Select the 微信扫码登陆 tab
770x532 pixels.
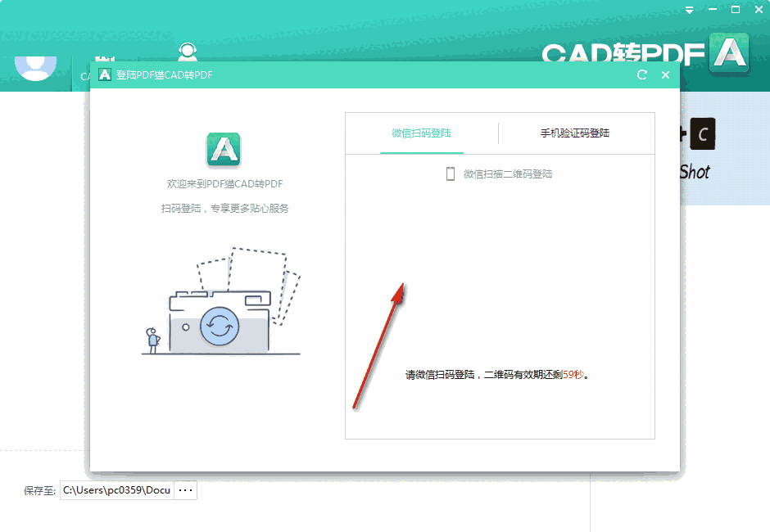(x=423, y=133)
